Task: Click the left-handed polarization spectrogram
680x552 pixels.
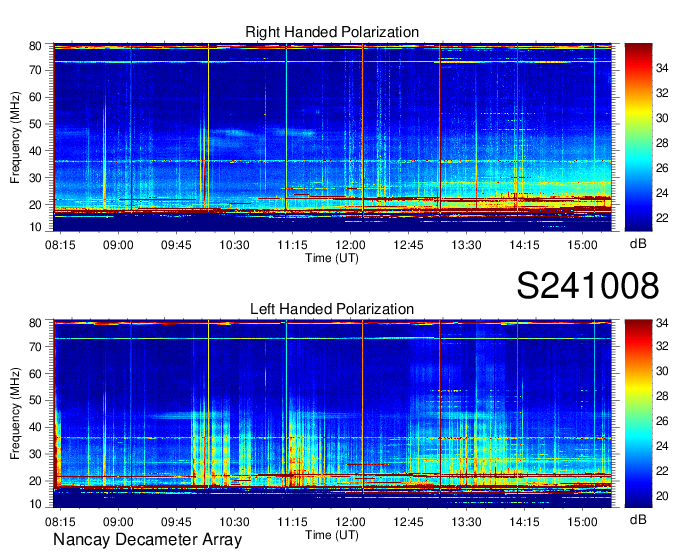Action: coord(332,414)
